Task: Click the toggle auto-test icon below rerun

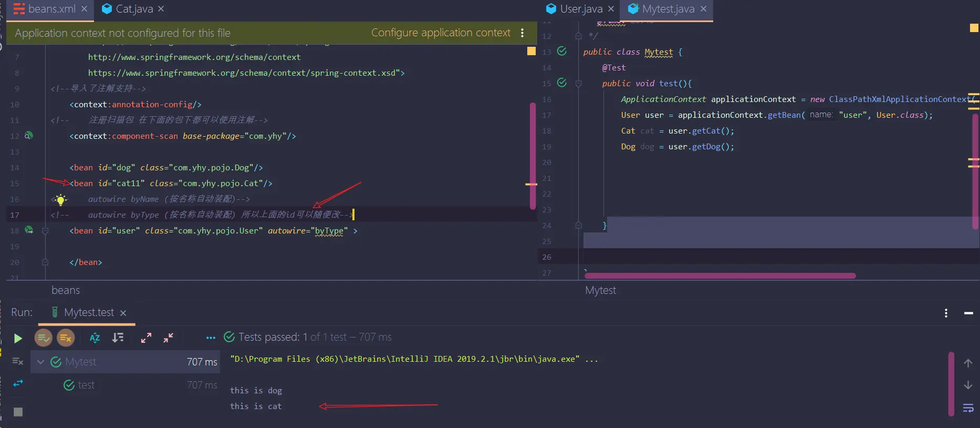Action: point(18,361)
